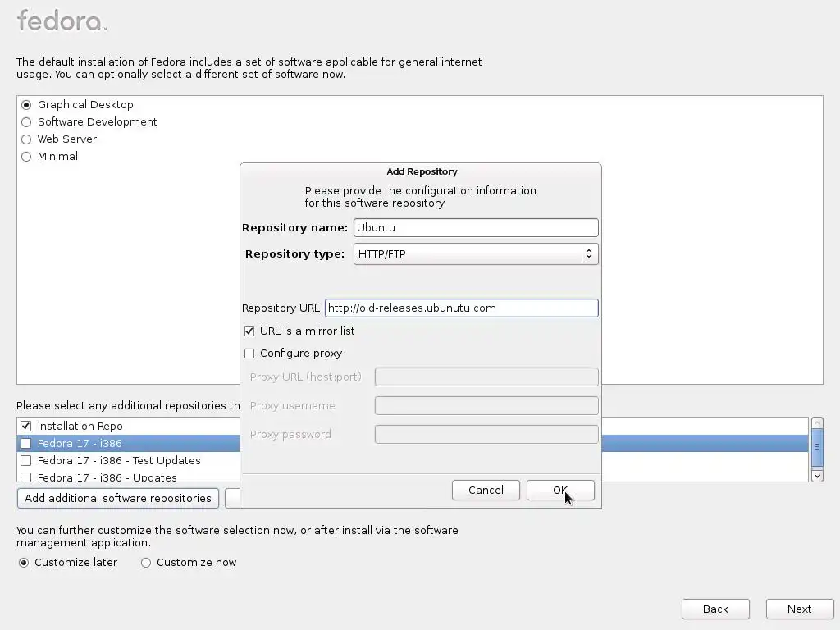Select Customize now radio button
Screen dimensions: 840x630
(x=146, y=563)
